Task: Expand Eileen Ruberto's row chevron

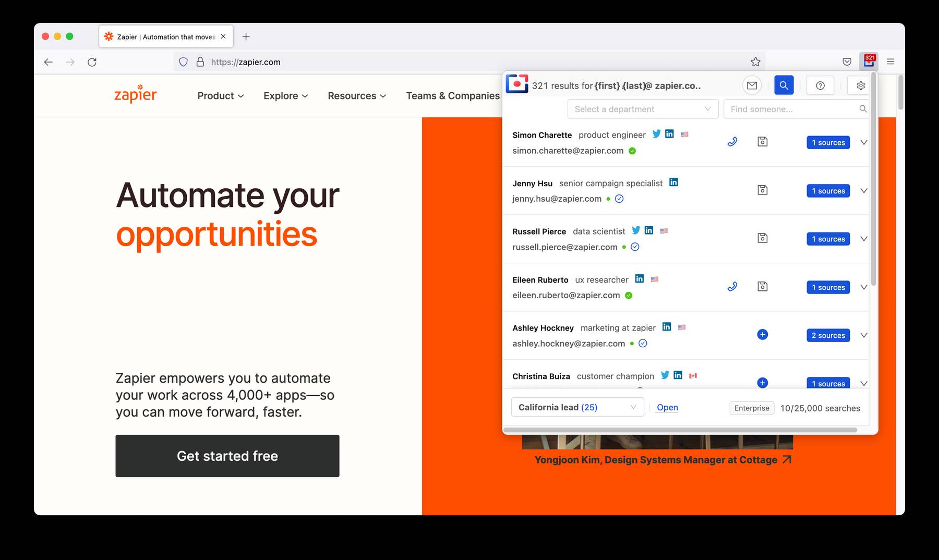Action: coord(863,287)
